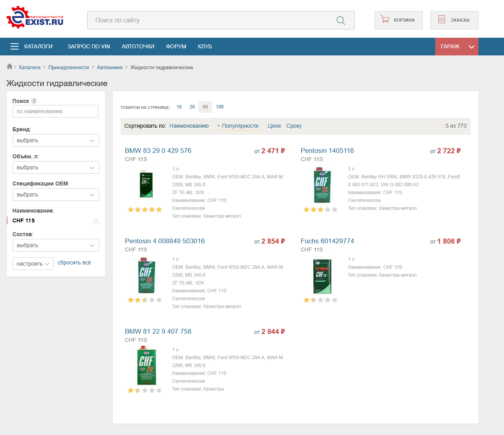The height and width of the screenshot is (435, 504).
Task: Focus the по наименованию search field
Action: tap(55, 111)
